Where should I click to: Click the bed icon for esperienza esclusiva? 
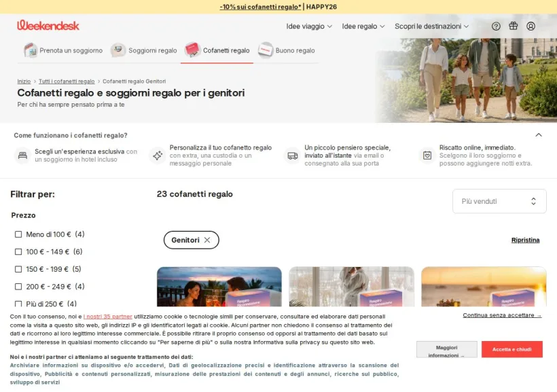[x=22, y=156]
